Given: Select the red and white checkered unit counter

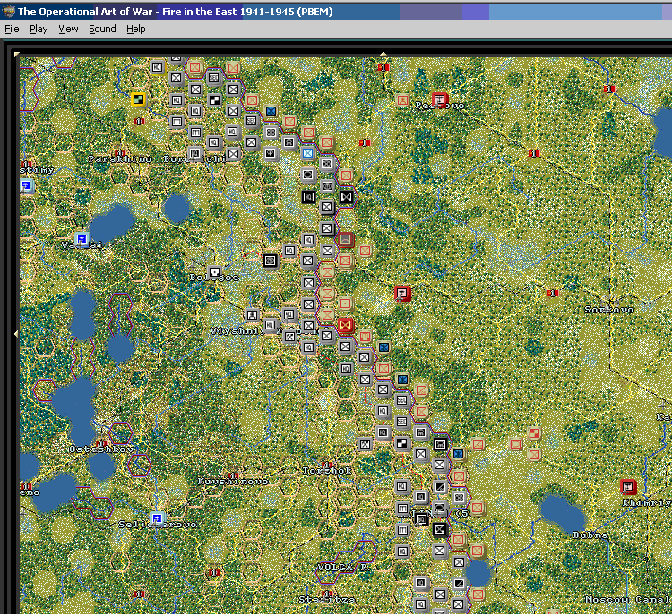Looking at the screenshot, I should tap(534, 433).
